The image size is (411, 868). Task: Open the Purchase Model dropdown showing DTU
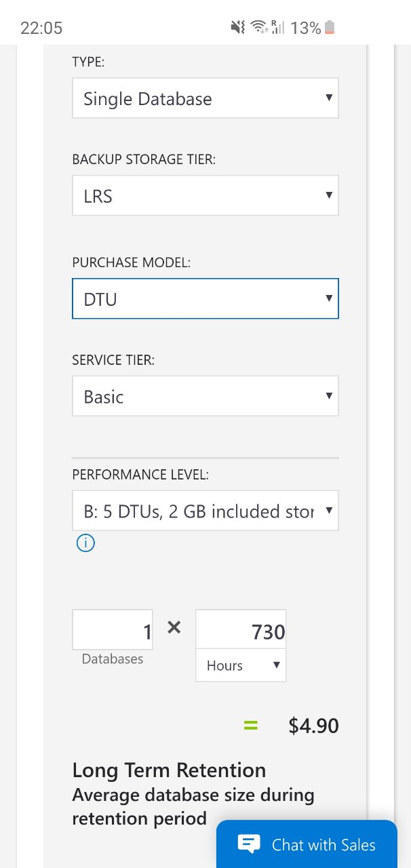point(205,298)
